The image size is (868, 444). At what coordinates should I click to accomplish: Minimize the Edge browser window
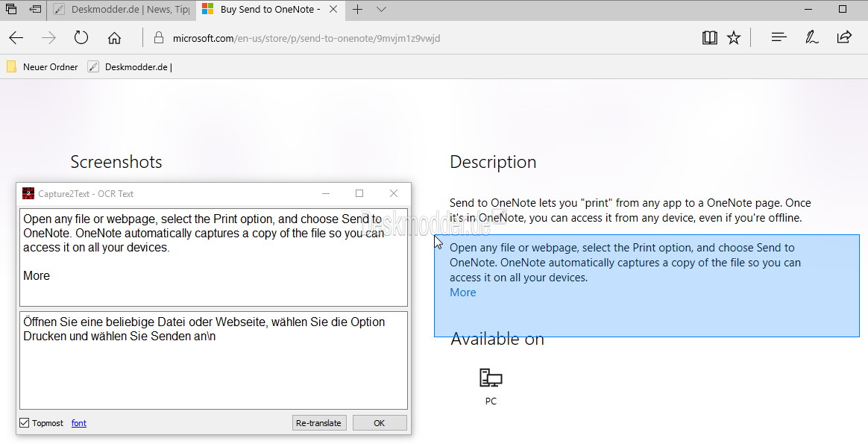click(x=809, y=10)
